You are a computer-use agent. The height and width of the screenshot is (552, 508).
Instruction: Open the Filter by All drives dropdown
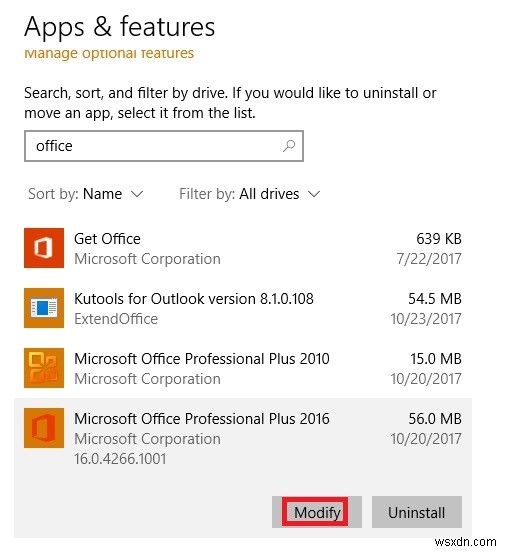point(250,194)
